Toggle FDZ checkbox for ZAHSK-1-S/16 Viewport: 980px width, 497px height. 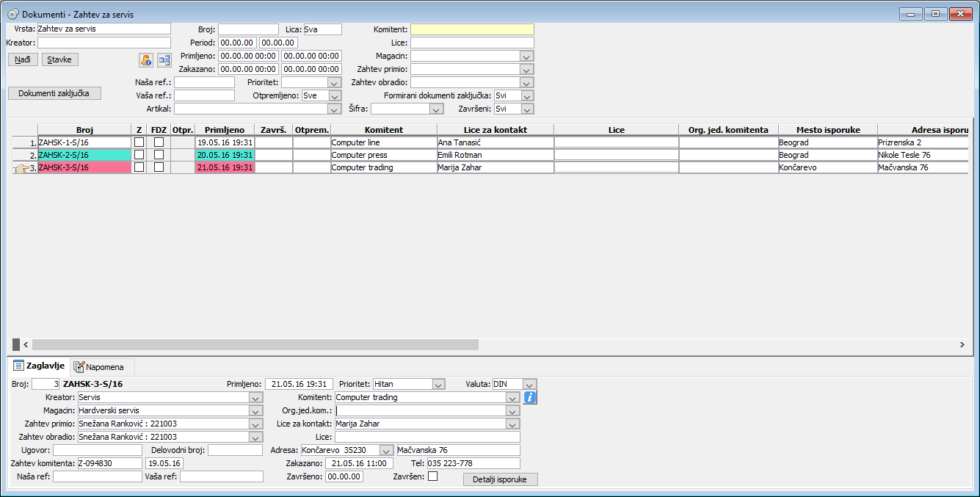159,142
